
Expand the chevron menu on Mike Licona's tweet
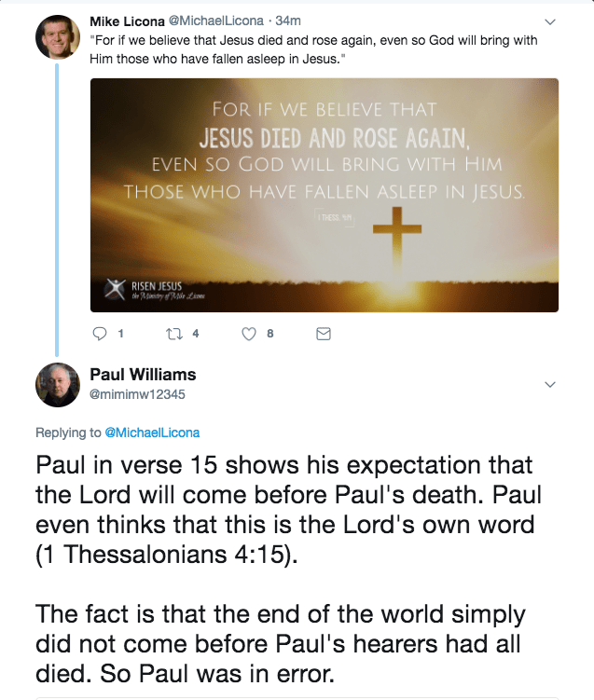[x=549, y=22]
